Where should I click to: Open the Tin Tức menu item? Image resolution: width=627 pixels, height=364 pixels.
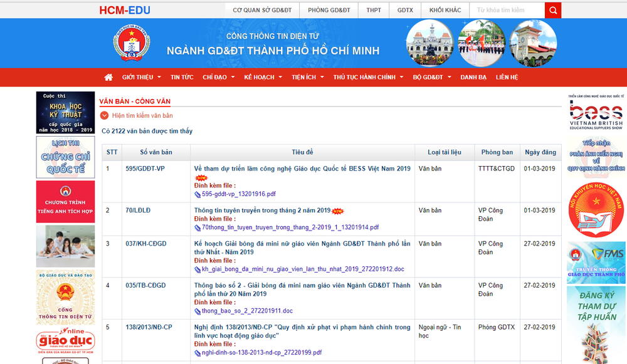tap(182, 78)
